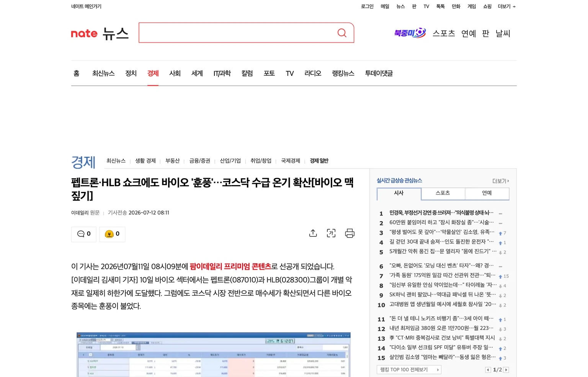The width and height of the screenshot is (588, 377).
Task: Open ranked story 14 about 다이소 선크림
Action: coord(441,347)
